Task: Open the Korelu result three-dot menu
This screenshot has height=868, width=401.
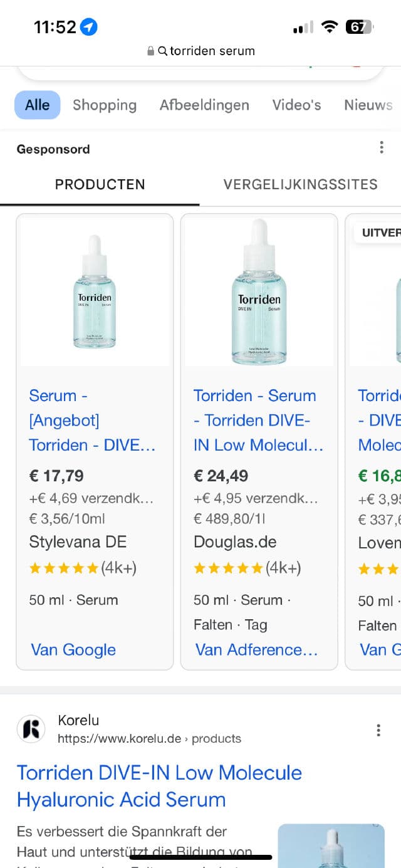Action: coord(378,730)
